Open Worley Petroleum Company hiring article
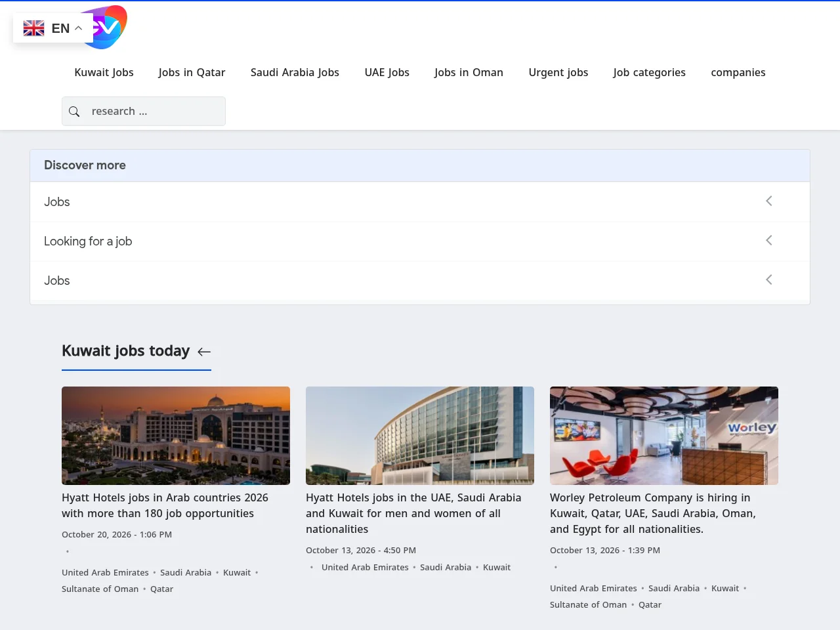This screenshot has height=630, width=840. 653,513
